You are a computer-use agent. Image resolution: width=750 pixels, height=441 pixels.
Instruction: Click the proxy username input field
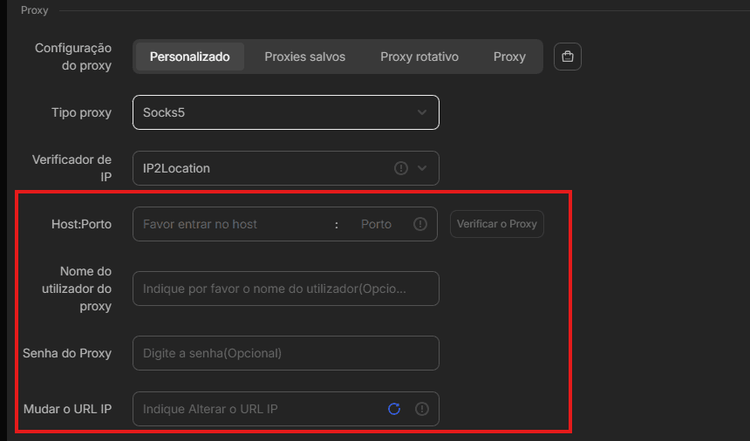[x=286, y=288]
